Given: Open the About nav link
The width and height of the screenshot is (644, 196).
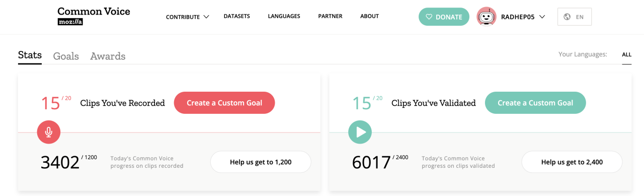Looking at the screenshot, I should coord(369,16).
